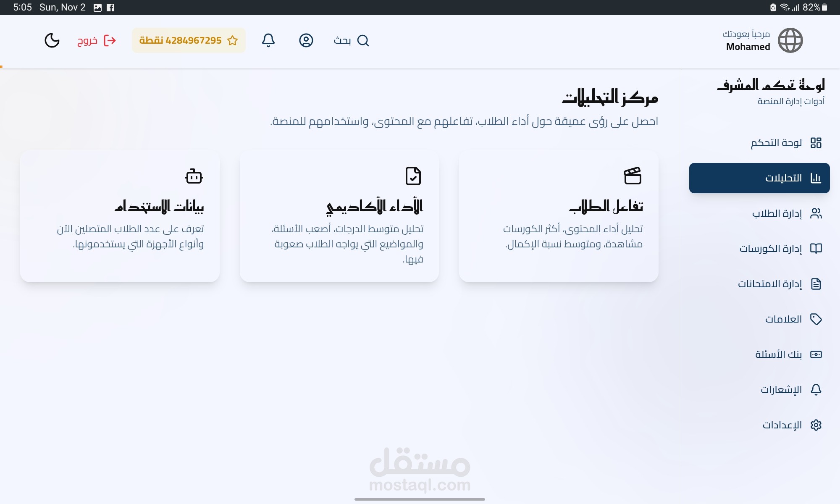Open إدارة الكورسات book icon item

click(780, 249)
